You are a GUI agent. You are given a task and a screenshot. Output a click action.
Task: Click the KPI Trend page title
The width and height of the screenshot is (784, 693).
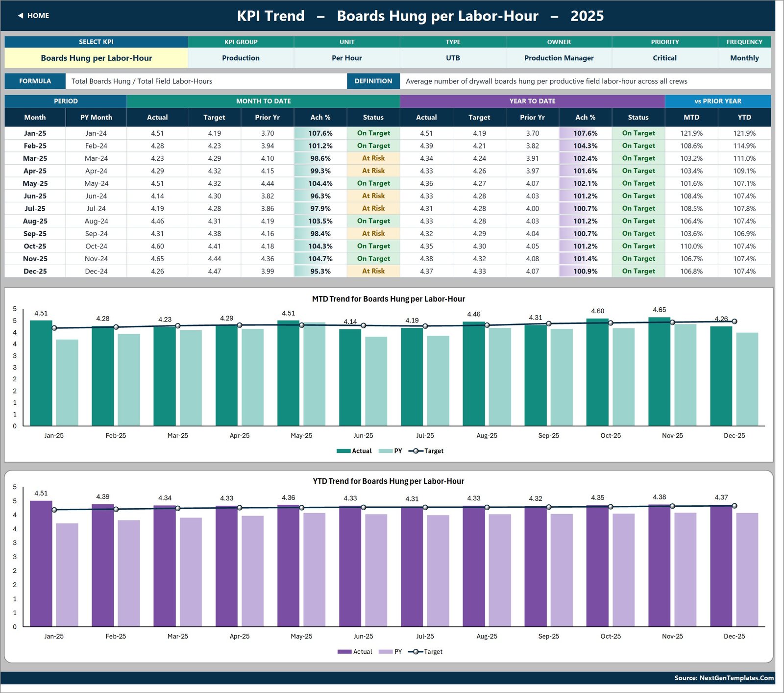(x=420, y=16)
